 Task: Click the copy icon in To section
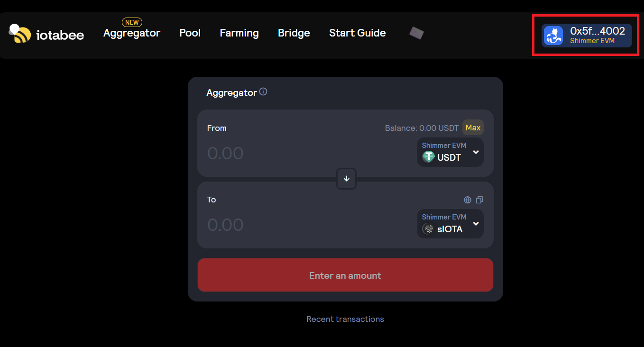479,200
